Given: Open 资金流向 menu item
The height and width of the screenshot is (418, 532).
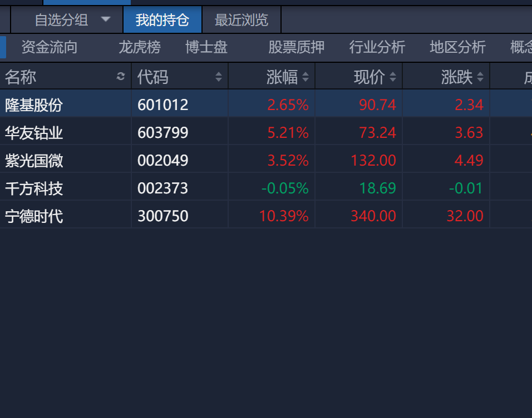Looking at the screenshot, I should pyautogui.click(x=50, y=47).
